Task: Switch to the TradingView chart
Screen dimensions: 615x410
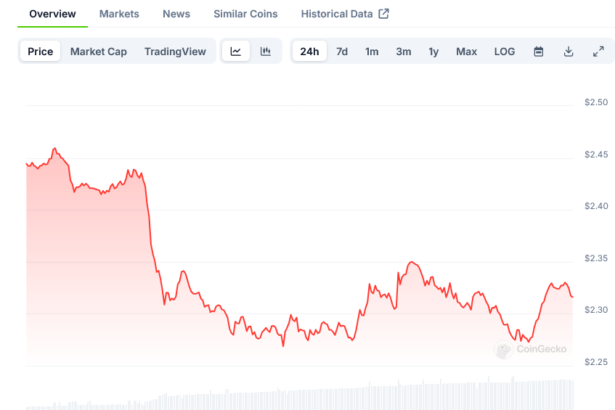Action: coord(176,51)
